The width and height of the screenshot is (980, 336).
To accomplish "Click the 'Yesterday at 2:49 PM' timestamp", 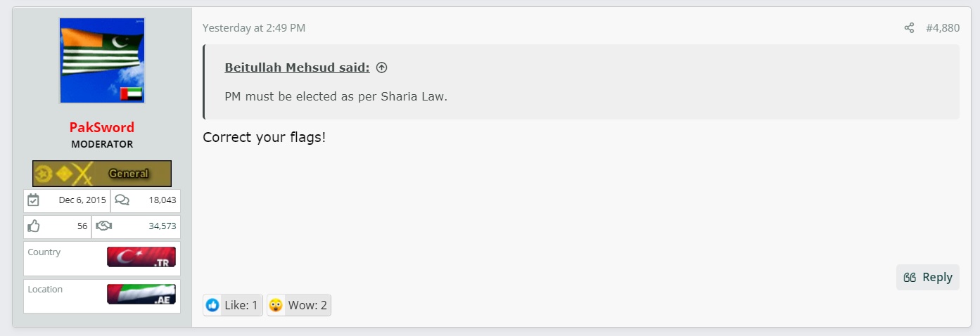I will point(254,28).
